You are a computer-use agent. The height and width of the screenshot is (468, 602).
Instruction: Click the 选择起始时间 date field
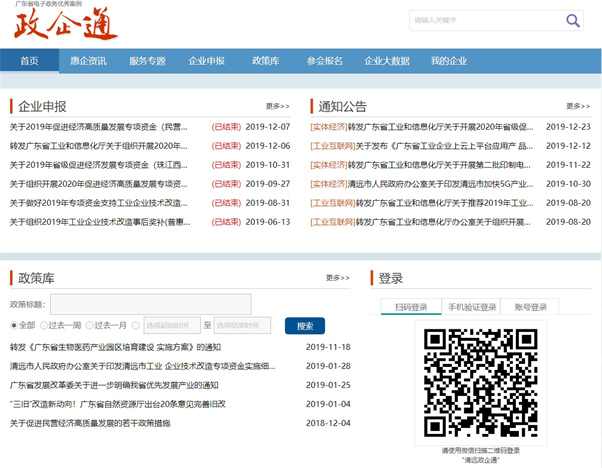[x=172, y=326]
